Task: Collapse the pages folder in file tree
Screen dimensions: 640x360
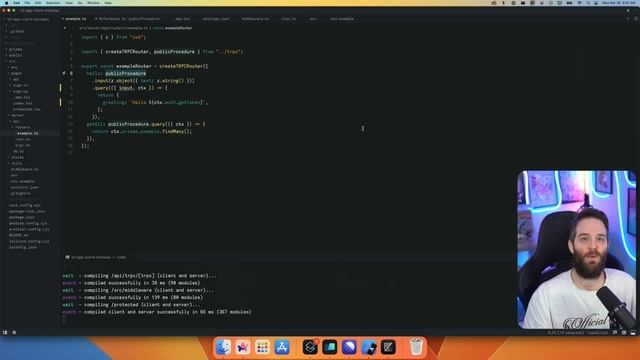Action: click(16, 73)
